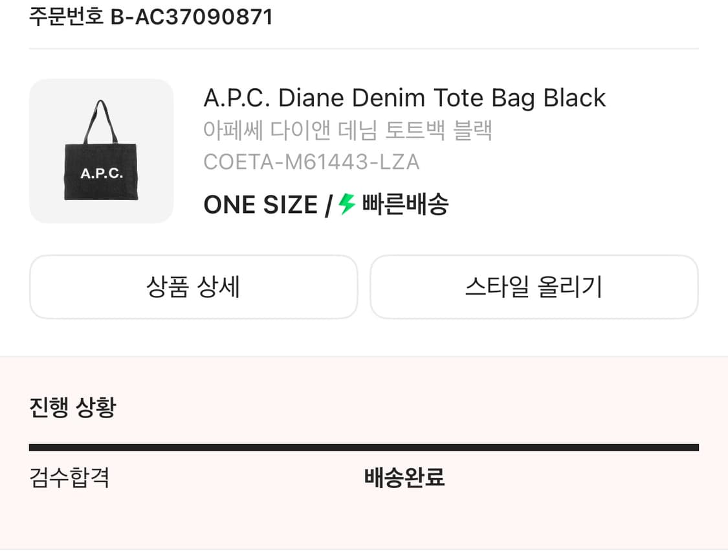Click the order number B-AC37090871
The image size is (728, 560).
pos(192,17)
